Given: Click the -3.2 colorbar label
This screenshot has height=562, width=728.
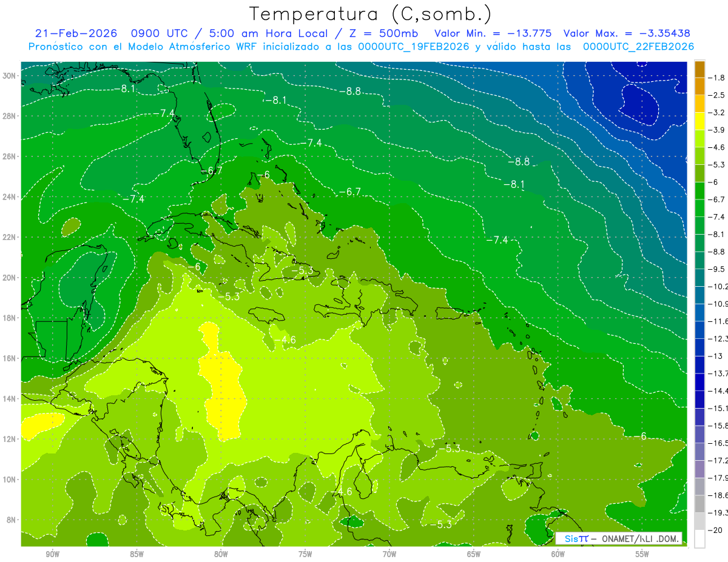Looking at the screenshot, I should click(x=716, y=113).
